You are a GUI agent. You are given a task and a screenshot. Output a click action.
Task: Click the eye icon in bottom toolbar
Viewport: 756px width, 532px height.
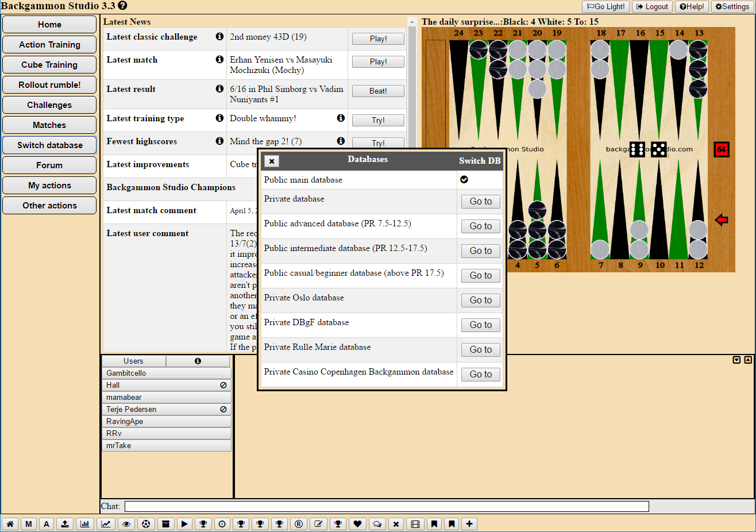point(126,524)
